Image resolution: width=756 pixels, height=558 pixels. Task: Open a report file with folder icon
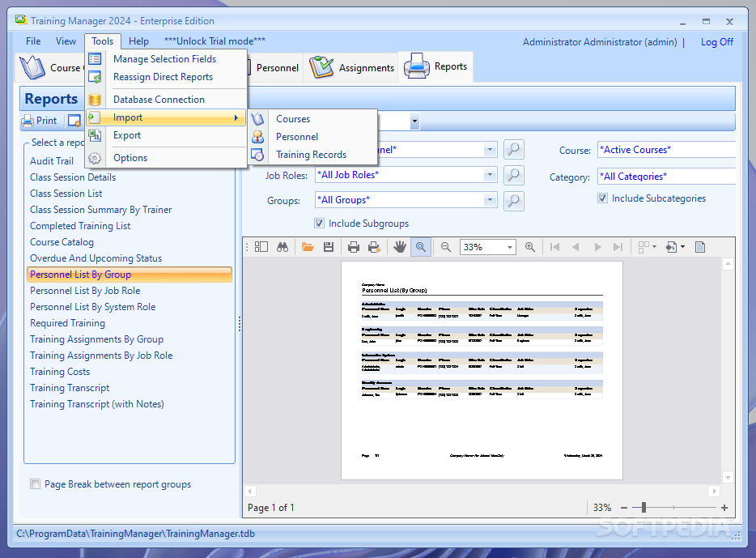click(308, 247)
